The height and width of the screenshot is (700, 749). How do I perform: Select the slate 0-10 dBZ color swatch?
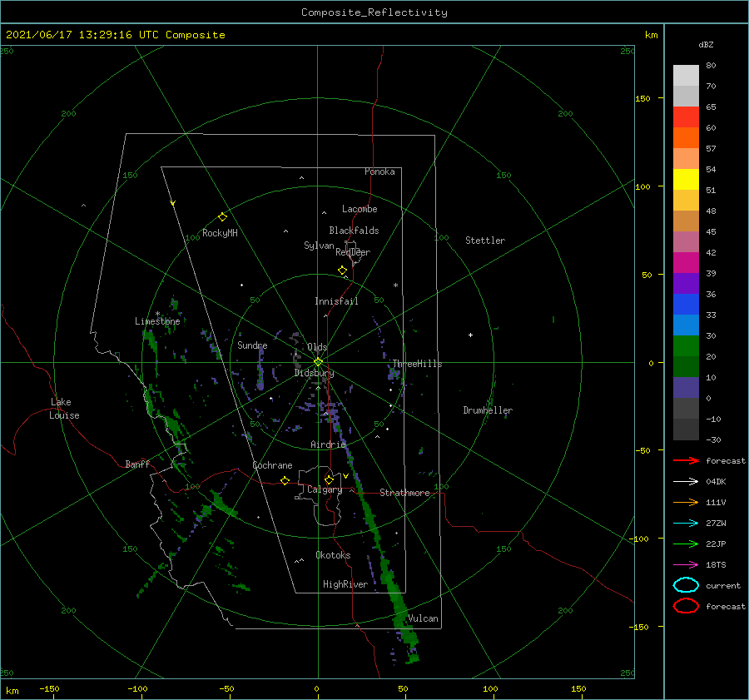(686, 388)
